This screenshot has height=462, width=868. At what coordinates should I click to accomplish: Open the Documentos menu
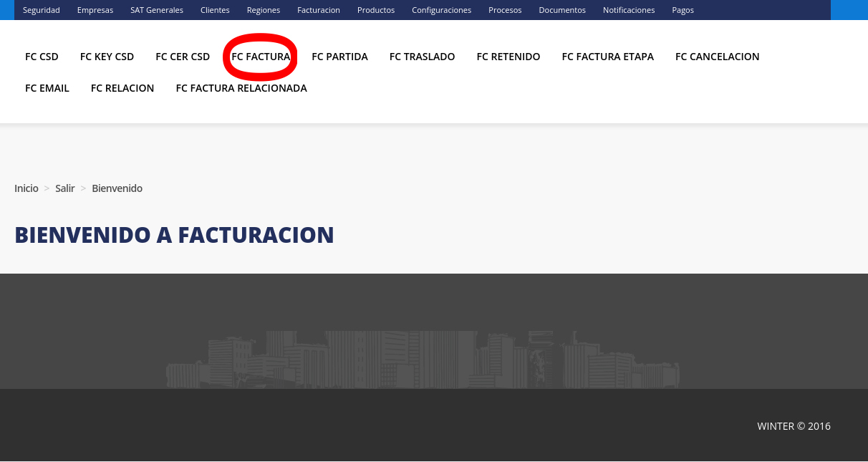click(x=562, y=10)
